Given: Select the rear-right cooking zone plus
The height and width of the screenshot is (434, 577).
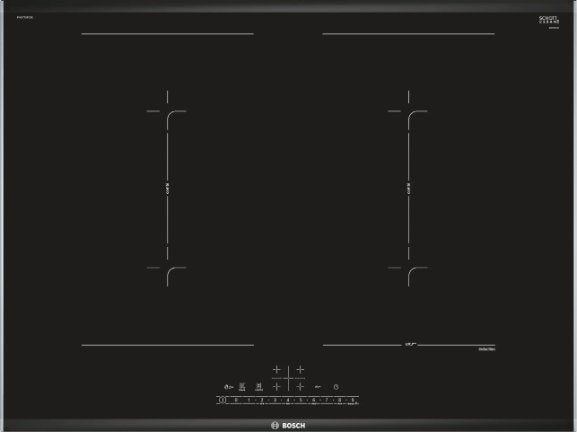Looking at the screenshot, I should point(300,370).
